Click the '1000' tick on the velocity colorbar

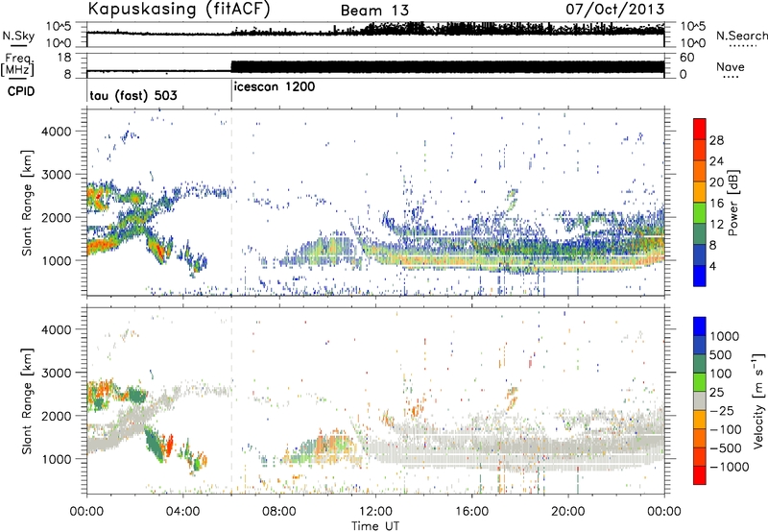(725, 336)
